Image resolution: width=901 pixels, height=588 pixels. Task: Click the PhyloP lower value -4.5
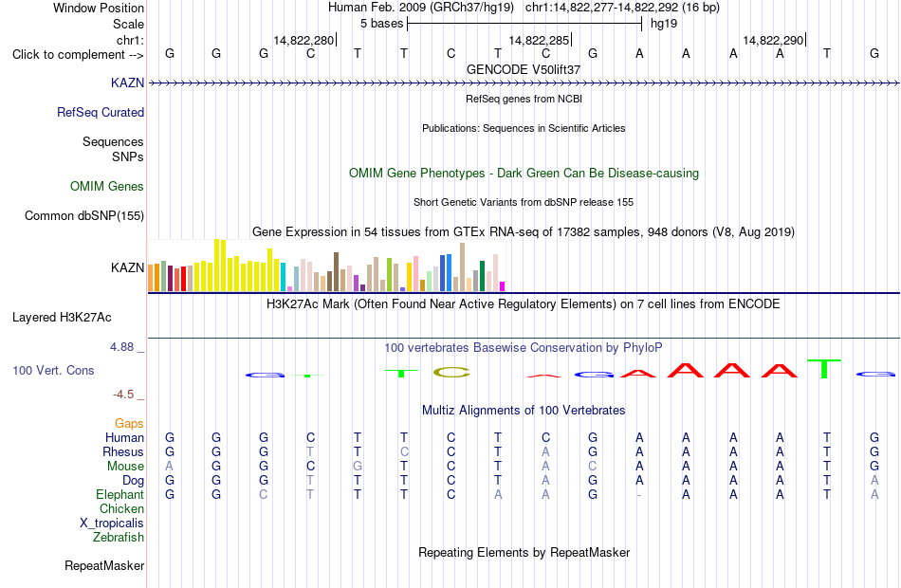point(123,395)
